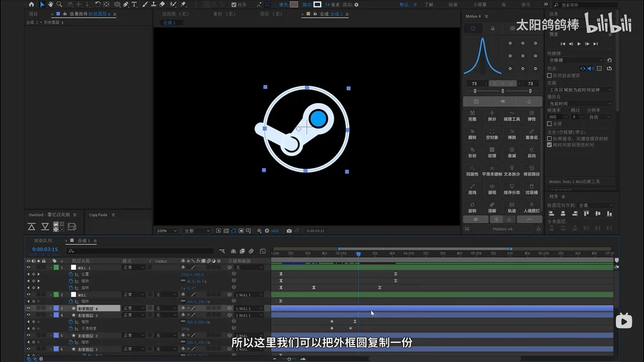Click the 弹性 elastic tool in Motion 4
The width and height of the screenshot is (644, 362).
click(531, 116)
